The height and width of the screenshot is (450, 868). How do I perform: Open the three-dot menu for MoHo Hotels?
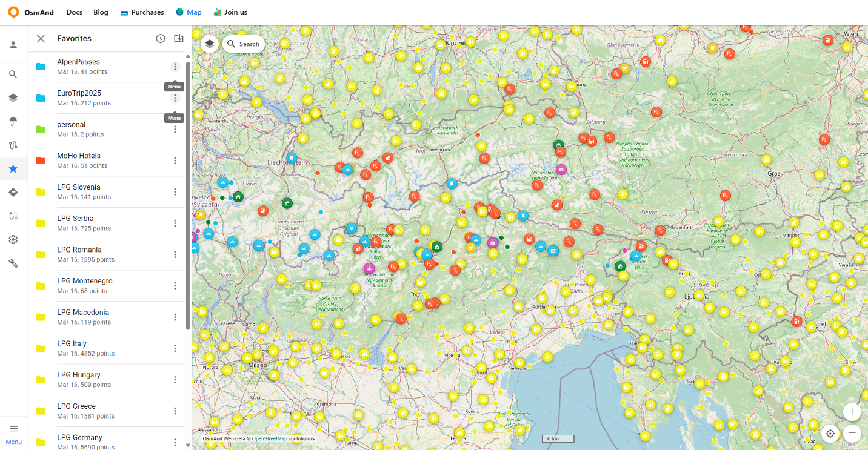(x=175, y=160)
